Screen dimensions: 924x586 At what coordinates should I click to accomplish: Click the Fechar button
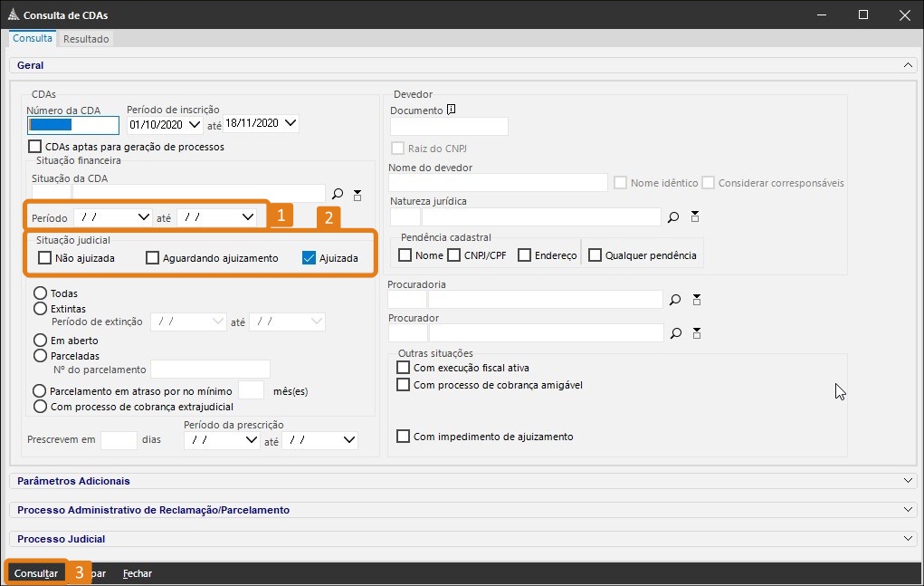click(x=138, y=573)
